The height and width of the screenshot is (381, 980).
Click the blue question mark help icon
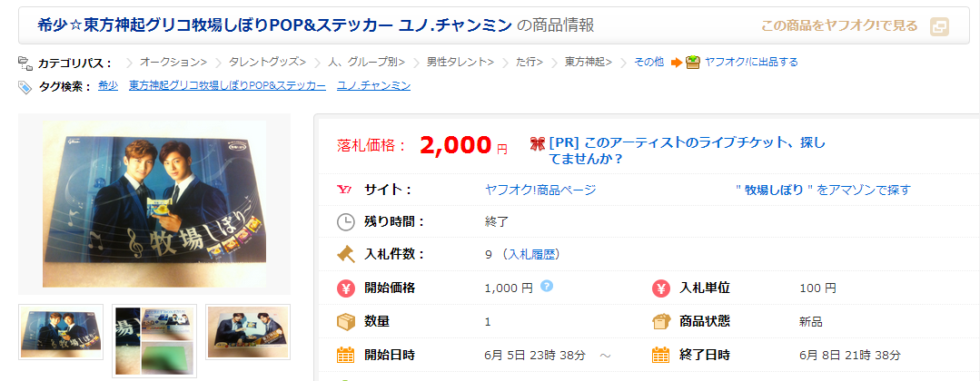click(547, 286)
